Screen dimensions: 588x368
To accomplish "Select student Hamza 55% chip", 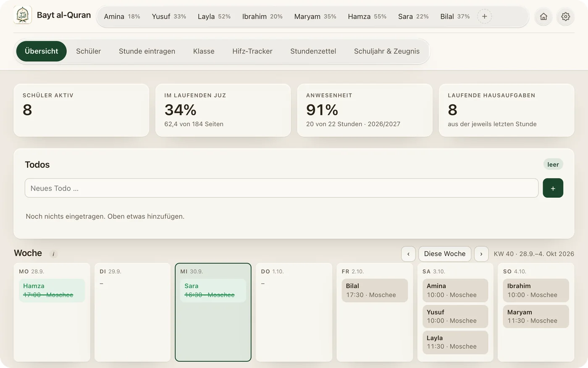I will pos(367,16).
